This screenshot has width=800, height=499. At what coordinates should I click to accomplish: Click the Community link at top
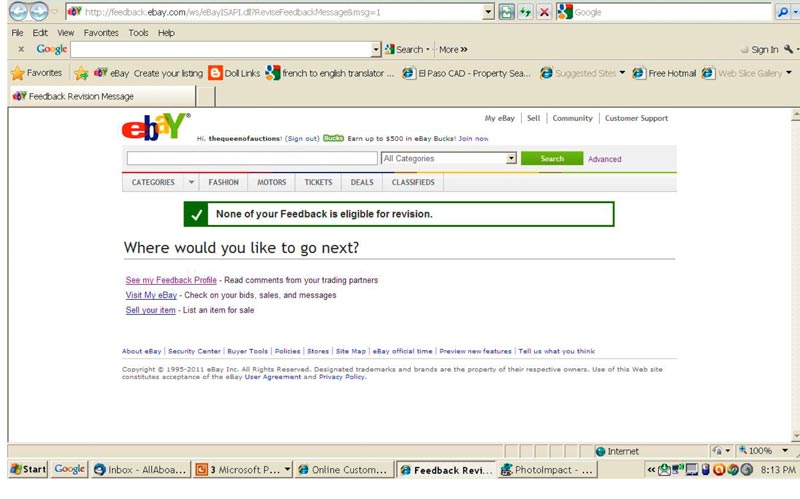click(x=572, y=118)
